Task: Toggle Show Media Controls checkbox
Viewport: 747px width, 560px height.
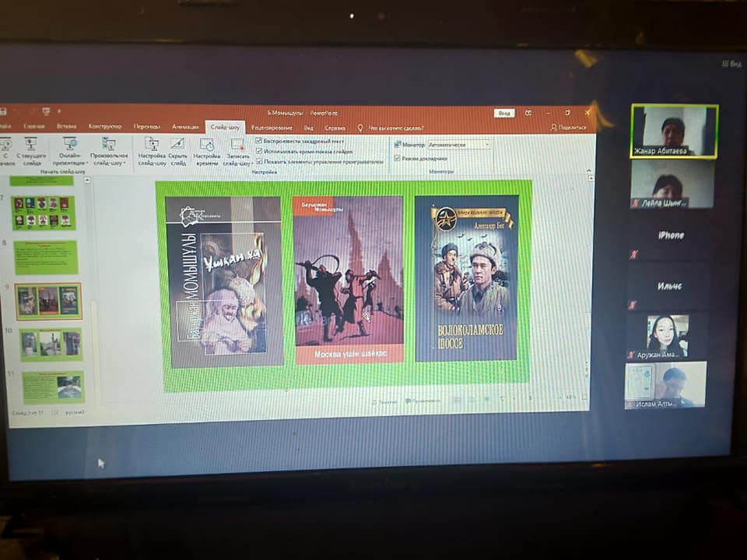Action: coord(259,162)
